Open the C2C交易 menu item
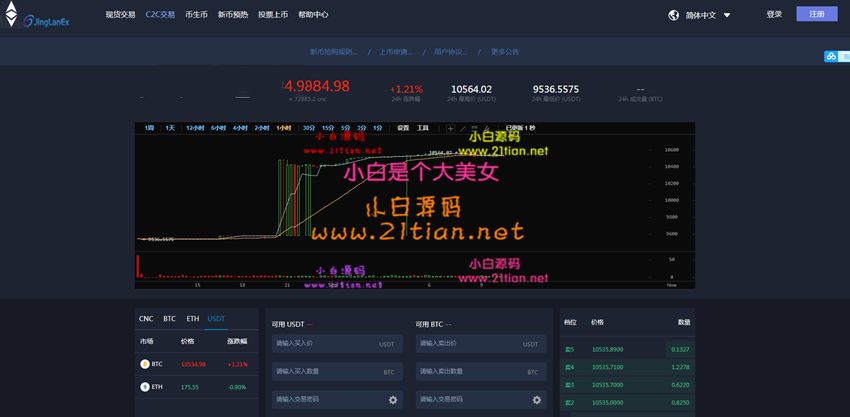Viewport: 850px width, 417px height. click(x=160, y=15)
